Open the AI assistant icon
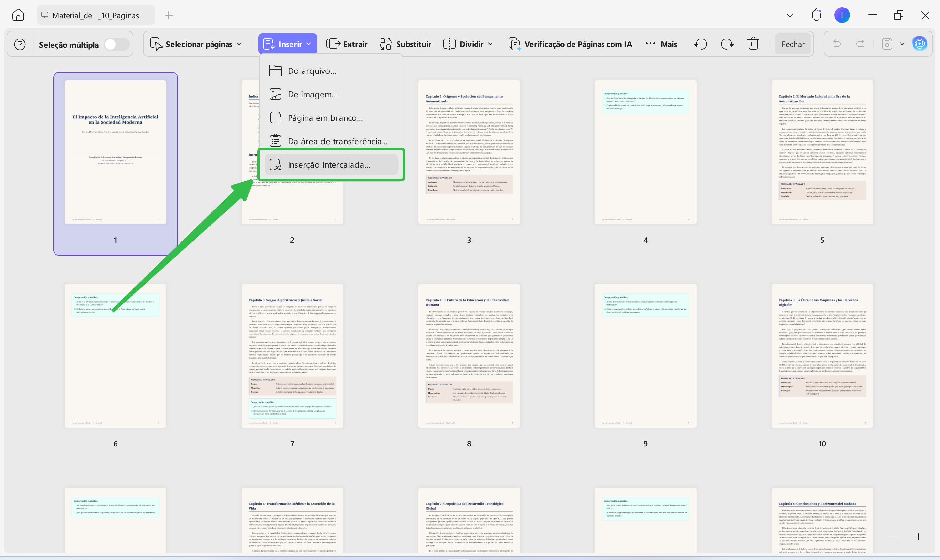940x560 pixels. [x=920, y=44]
